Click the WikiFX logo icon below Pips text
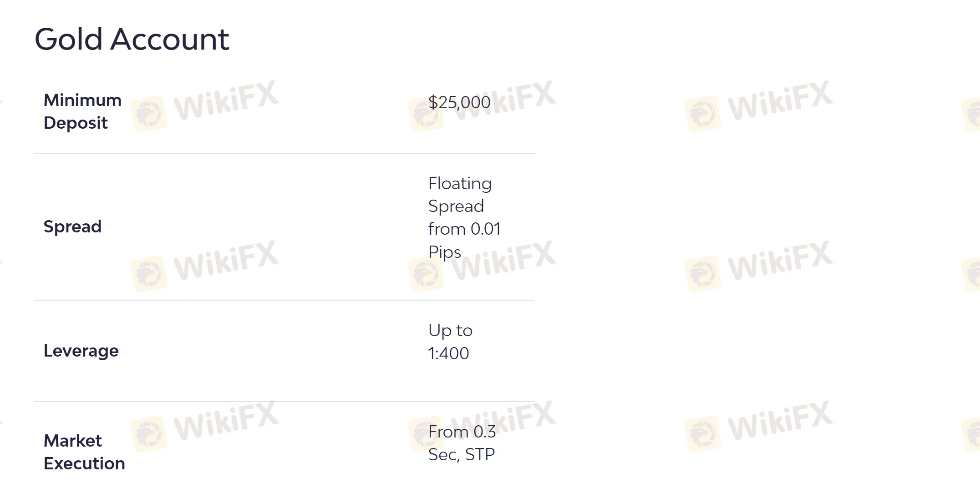 [426, 274]
